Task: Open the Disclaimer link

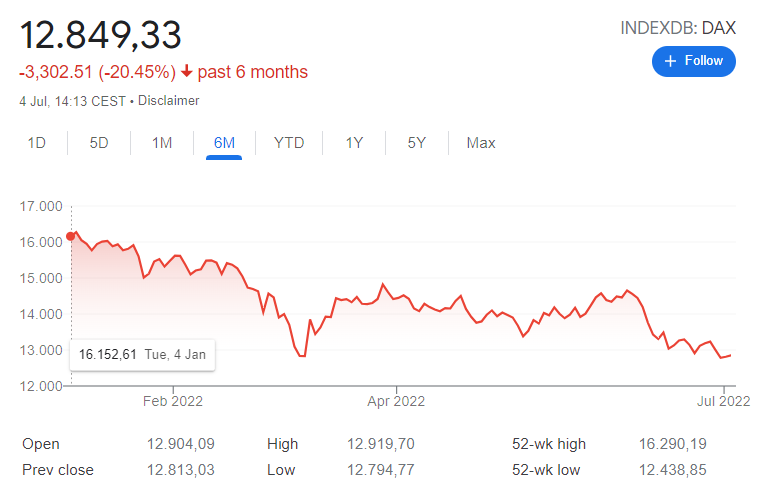Action: [x=169, y=101]
